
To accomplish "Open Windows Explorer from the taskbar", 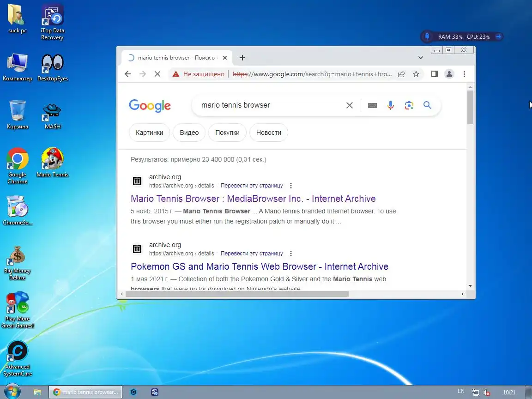I will click(x=37, y=392).
